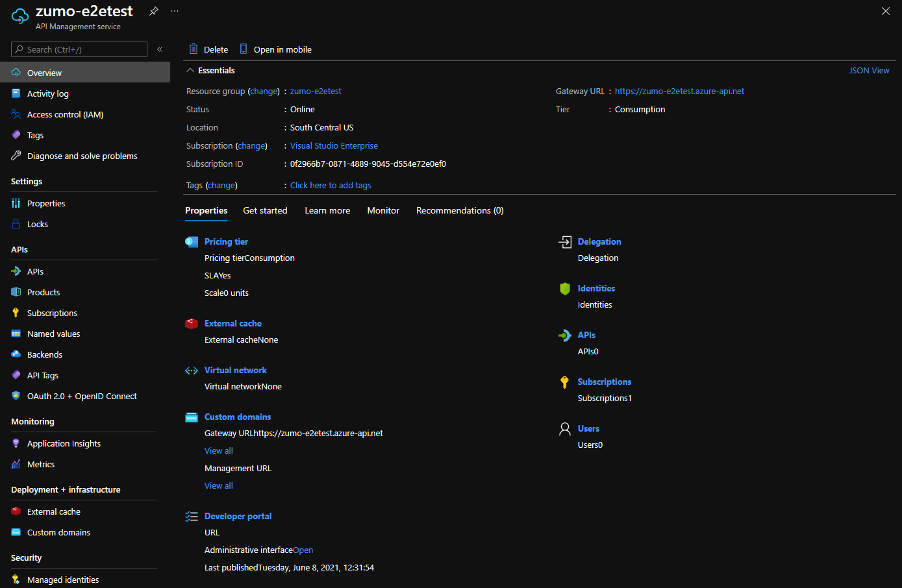Open Properties settings icon in sidebar

(16, 203)
